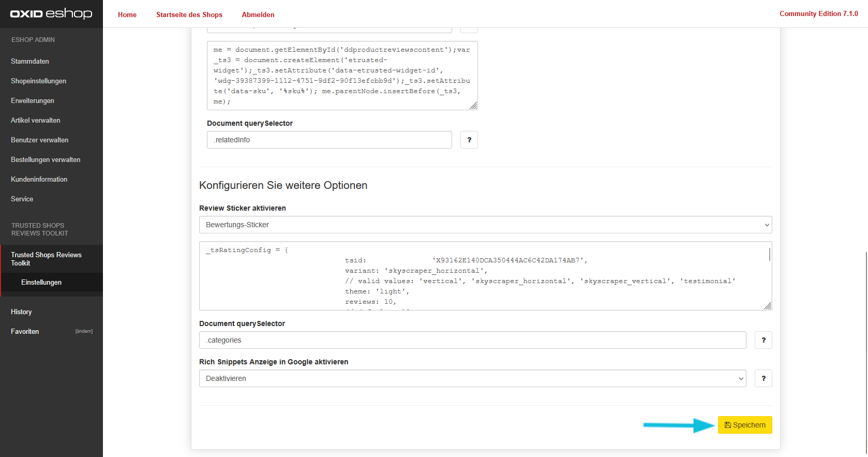Viewport: 868px width, 457px height.
Task: Open Favoriten in the sidebar
Action: pos(25,331)
